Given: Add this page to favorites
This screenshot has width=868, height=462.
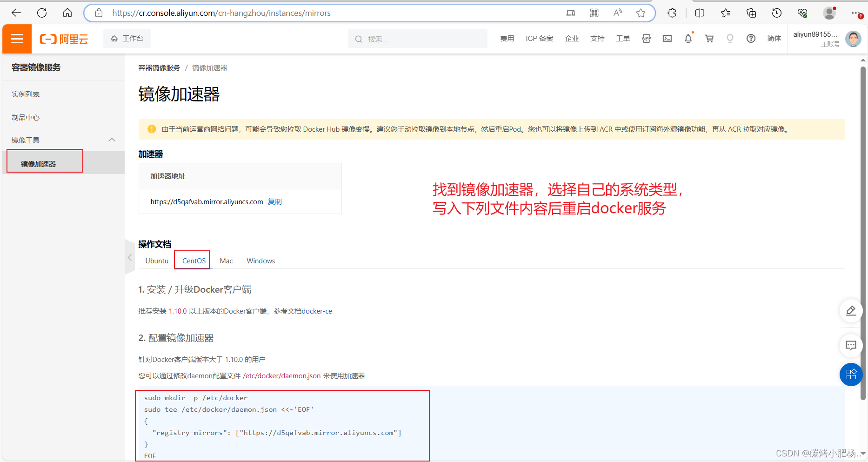Looking at the screenshot, I should [641, 13].
